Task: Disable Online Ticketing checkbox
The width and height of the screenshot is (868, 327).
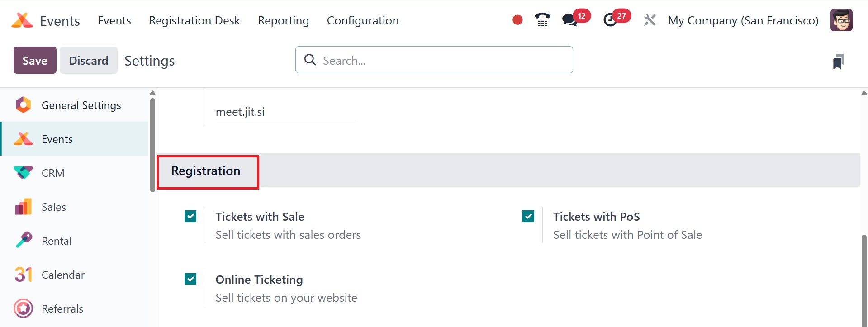Action: pos(190,280)
